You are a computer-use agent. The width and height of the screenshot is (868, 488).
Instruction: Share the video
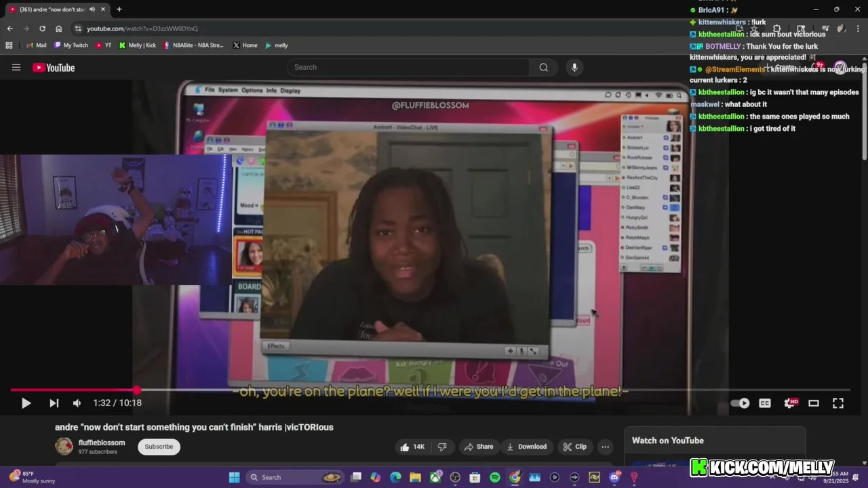tap(479, 447)
